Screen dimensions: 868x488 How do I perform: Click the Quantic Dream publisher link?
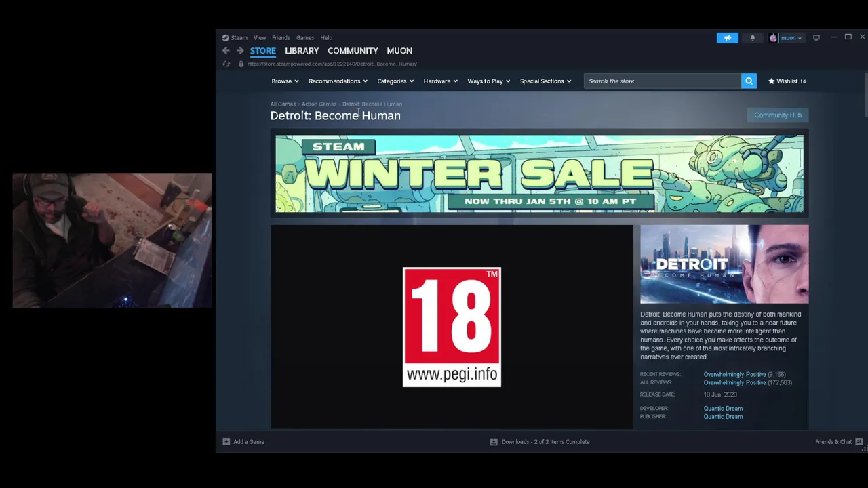(x=723, y=417)
